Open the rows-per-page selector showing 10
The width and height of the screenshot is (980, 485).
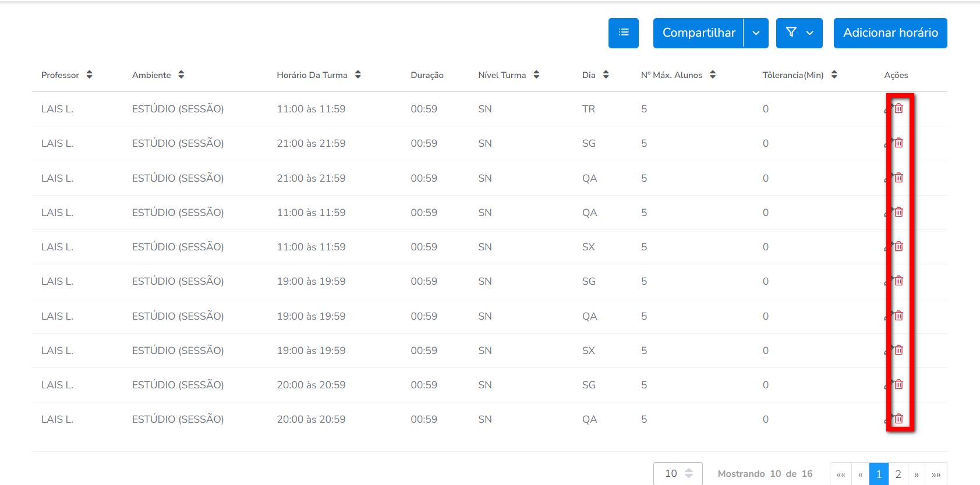678,473
